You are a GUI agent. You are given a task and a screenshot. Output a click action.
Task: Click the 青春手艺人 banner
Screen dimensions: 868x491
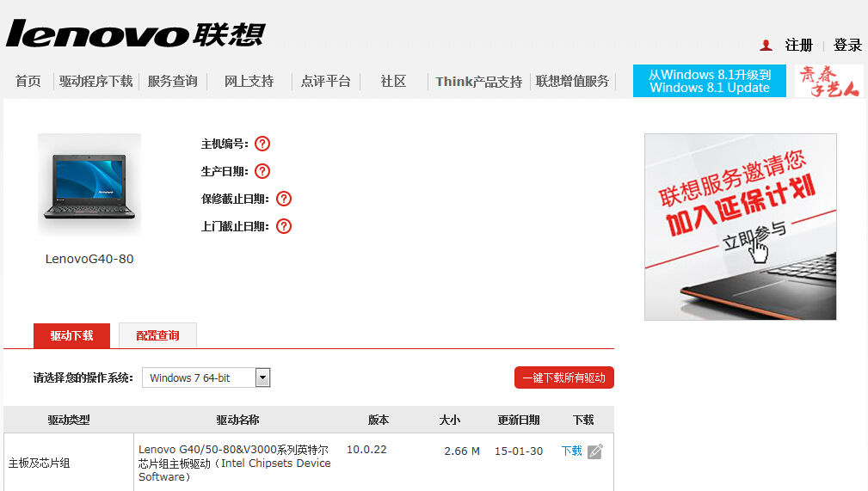pos(828,81)
